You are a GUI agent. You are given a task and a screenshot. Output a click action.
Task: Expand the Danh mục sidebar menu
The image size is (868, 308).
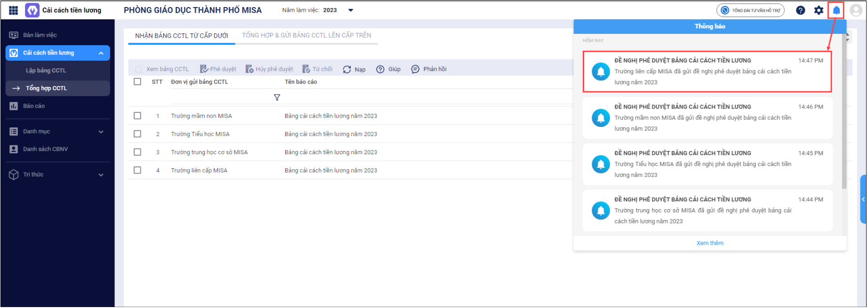pyautogui.click(x=101, y=132)
